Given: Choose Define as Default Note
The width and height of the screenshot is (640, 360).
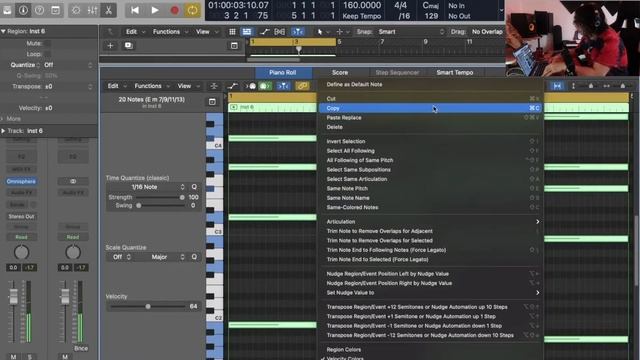Looking at the screenshot, I should pos(431,84).
